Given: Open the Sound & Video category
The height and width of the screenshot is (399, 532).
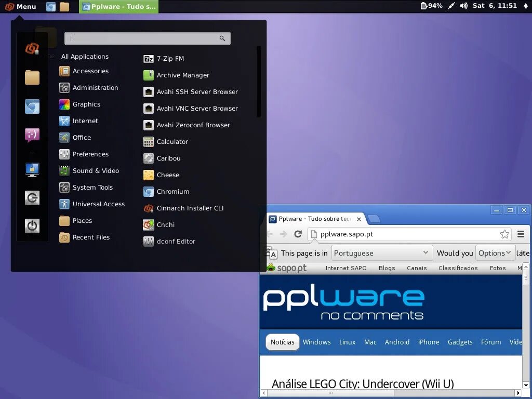Looking at the screenshot, I should [89, 170].
